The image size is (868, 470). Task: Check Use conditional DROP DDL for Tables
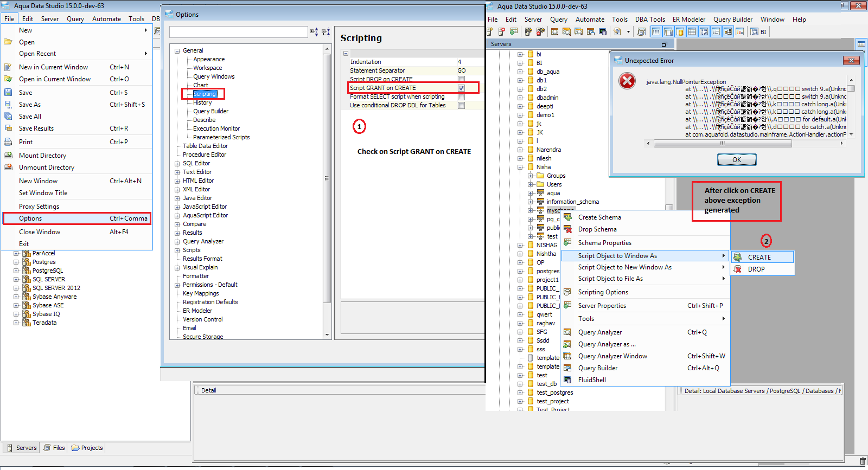point(461,105)
